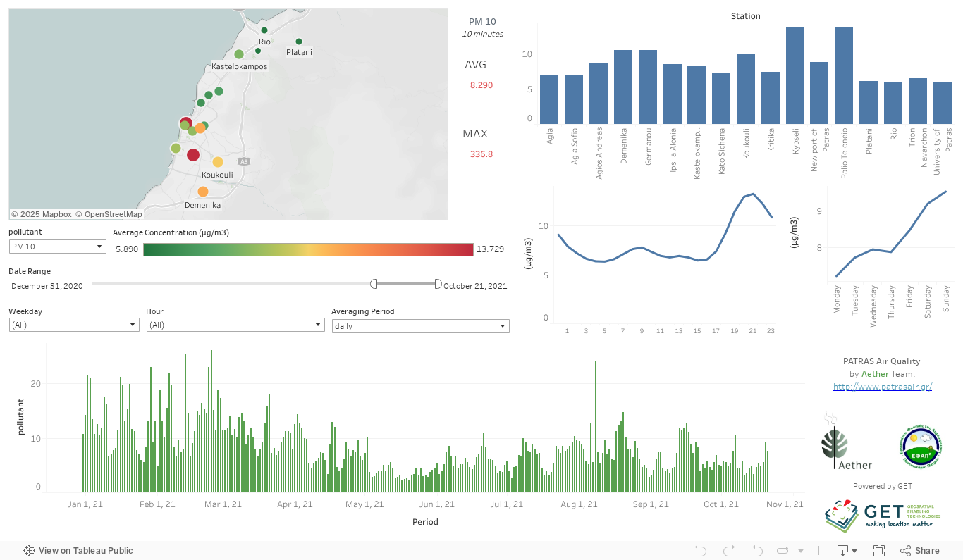This screenshot has height=560, width=963.
Task: Click the Kypseli bar in Station chart
Action: (795, 76)
